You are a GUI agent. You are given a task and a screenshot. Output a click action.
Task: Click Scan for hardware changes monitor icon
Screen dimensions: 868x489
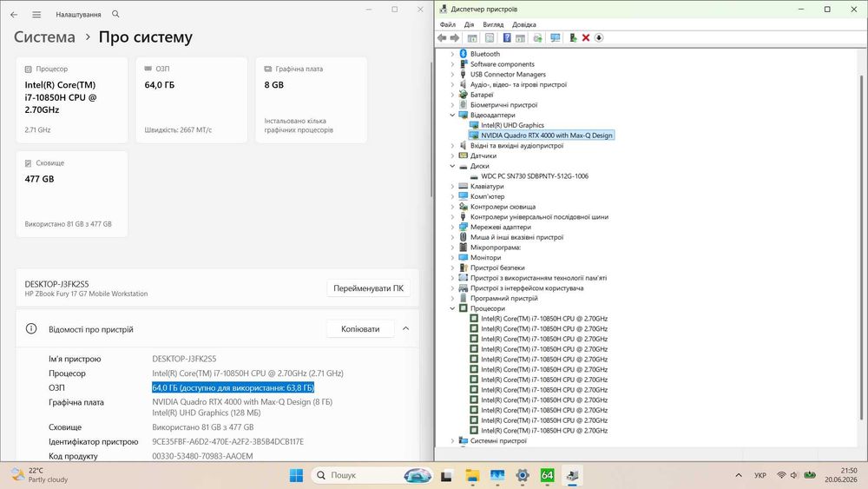(555, 37)
